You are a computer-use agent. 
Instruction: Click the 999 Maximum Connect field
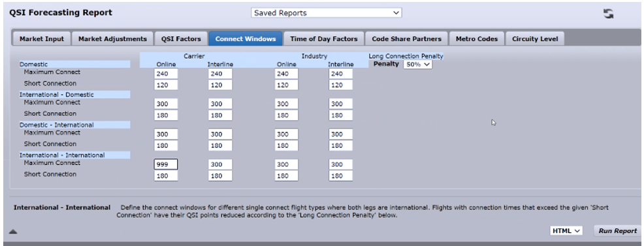[x=166, y=164]
